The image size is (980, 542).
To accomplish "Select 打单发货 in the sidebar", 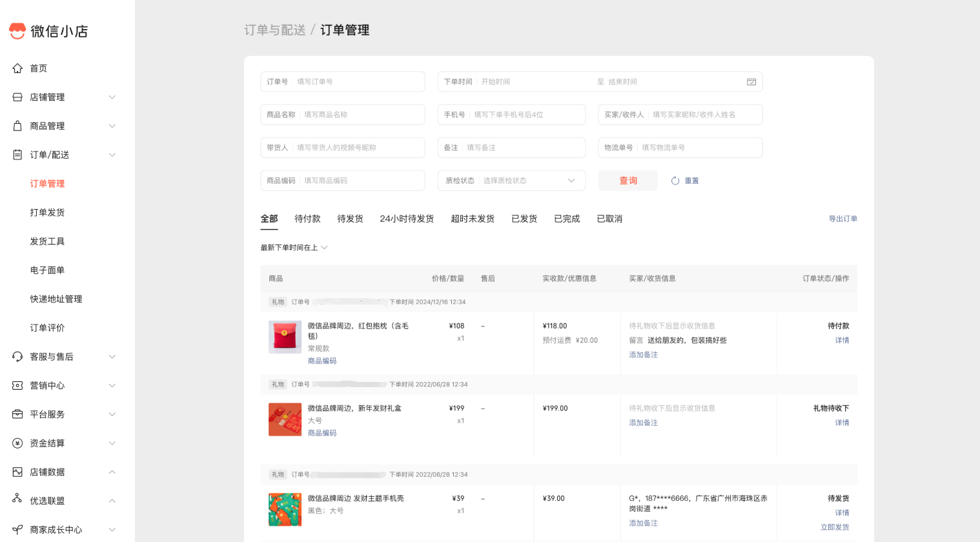I will 47,212.
